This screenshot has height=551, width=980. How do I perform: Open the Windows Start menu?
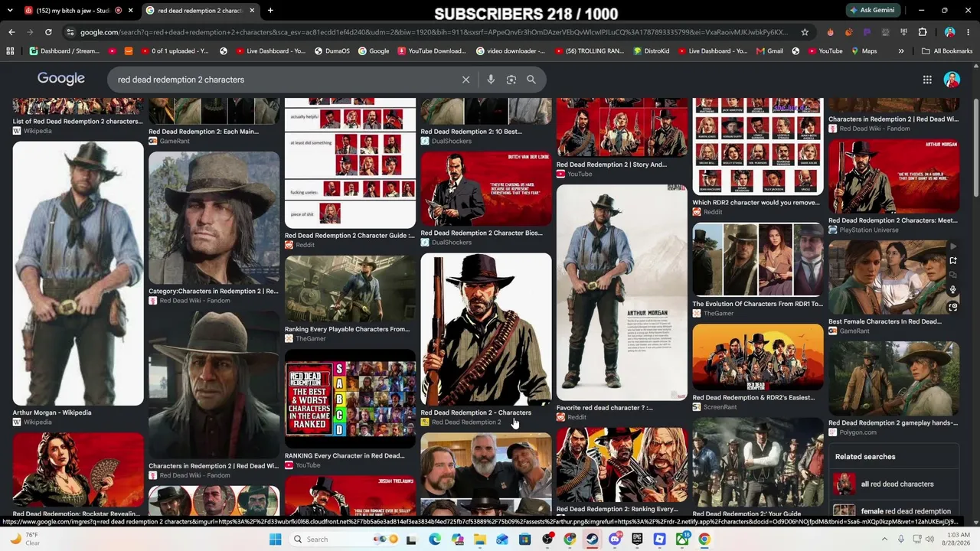[275, 540]
